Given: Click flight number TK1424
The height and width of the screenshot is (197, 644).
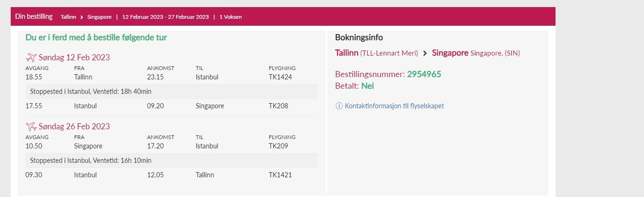Looking at the screenshot, I should point(280,77).
